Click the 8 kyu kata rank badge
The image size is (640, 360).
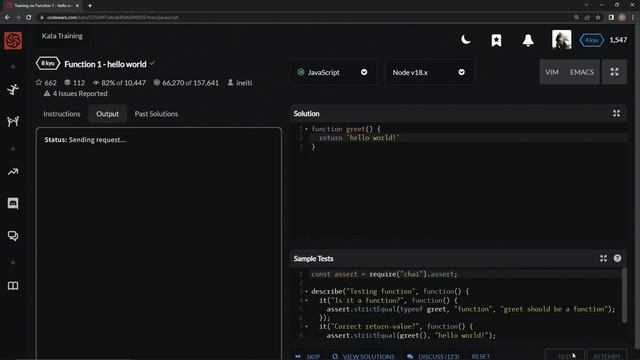[x=48, y=63]
